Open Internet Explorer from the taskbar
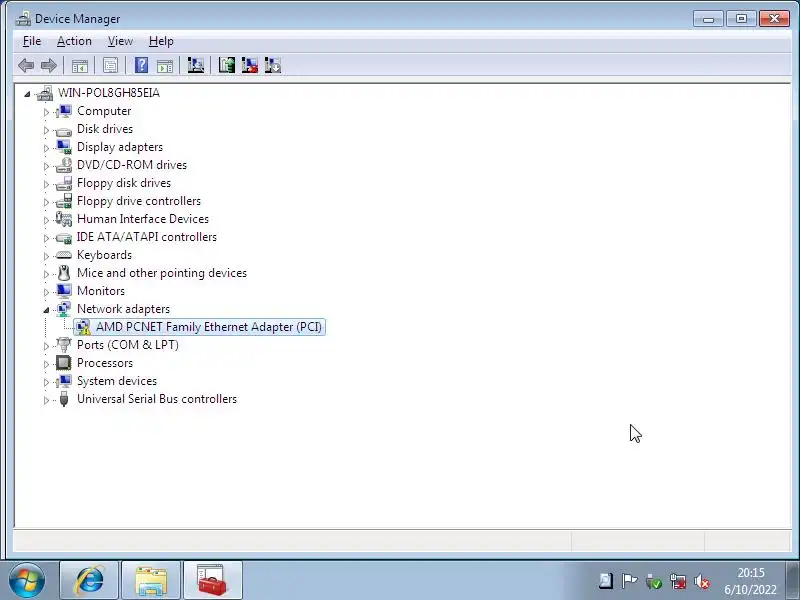Viewport: 800px width, 600px height. 89,580
